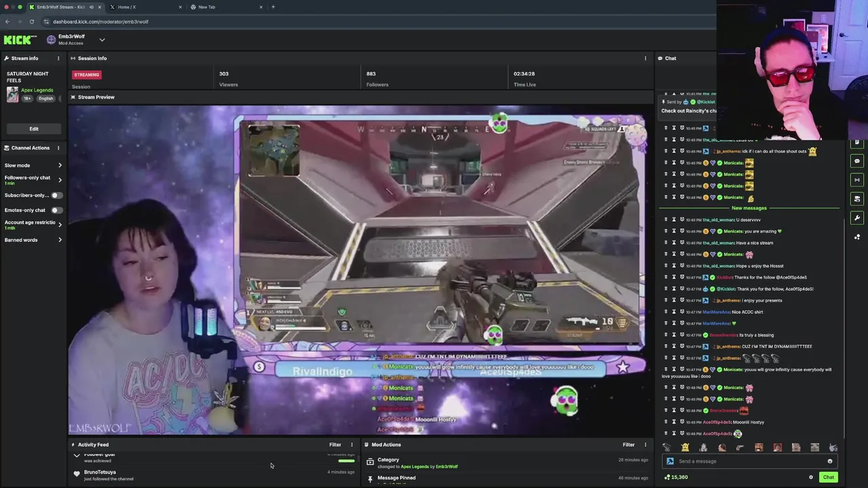The image size is (868, 488).
Task: Expand Account age restriction settings
Action: coord(60,224)
